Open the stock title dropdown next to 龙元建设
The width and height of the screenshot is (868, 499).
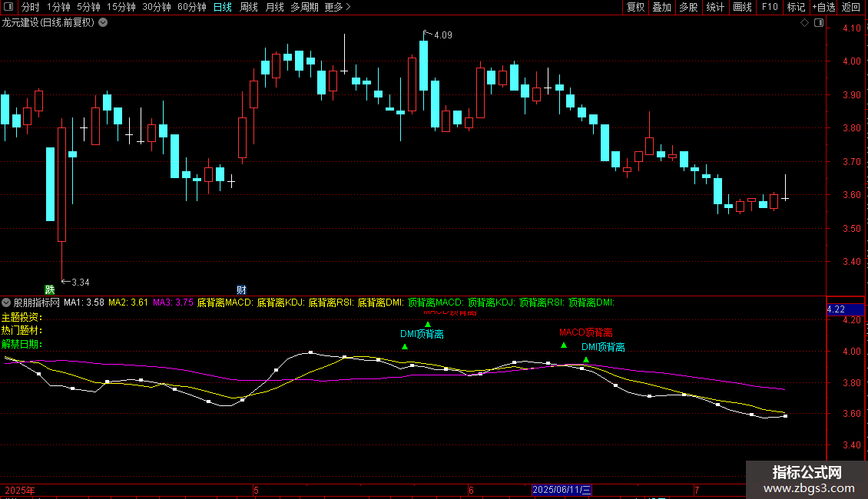pyautogui.click(x=103, y=23)
